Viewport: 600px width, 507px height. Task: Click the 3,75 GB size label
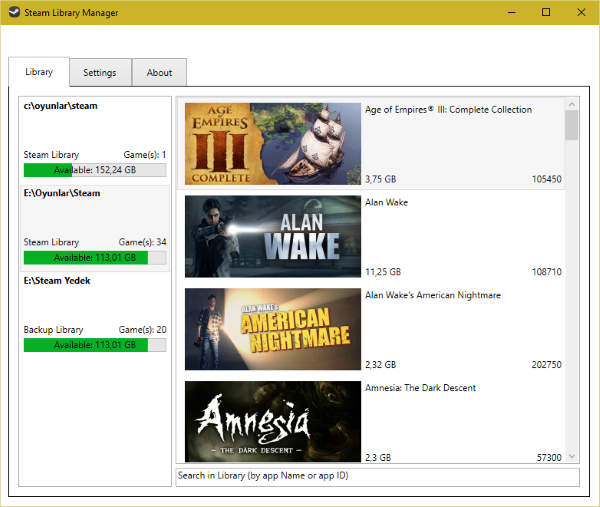pos(380,179)
